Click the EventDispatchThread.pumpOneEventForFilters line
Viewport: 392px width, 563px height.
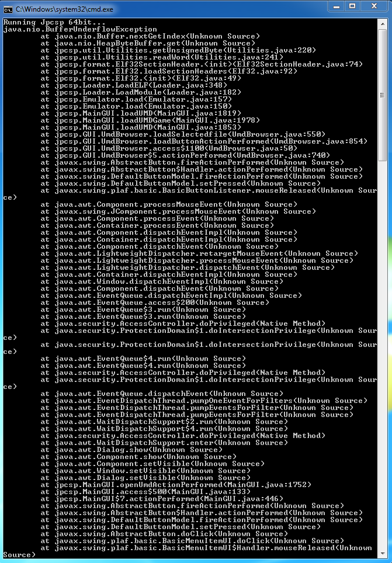pos(204,400)
